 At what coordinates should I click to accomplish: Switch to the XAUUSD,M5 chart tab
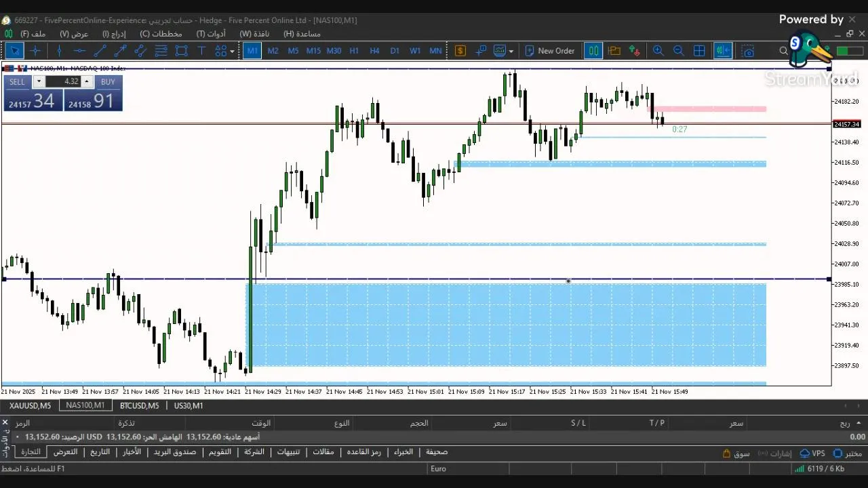coord(30,405)
